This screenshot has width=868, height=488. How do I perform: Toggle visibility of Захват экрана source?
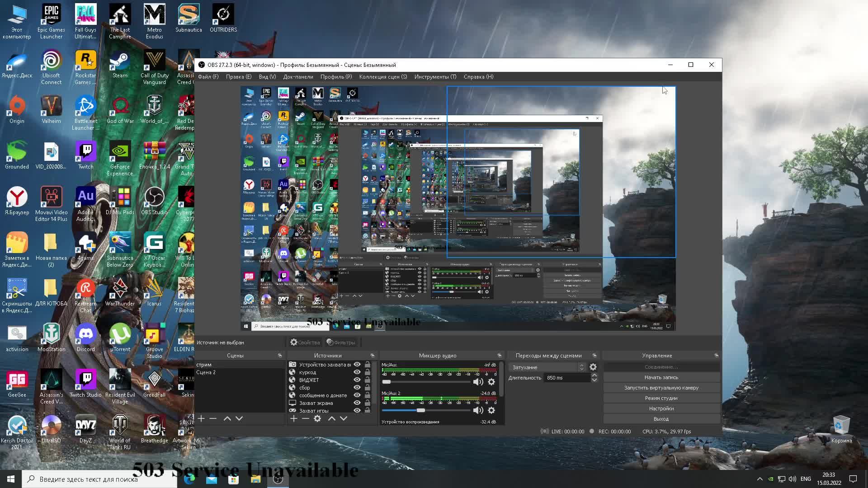(x=357, y=403)
